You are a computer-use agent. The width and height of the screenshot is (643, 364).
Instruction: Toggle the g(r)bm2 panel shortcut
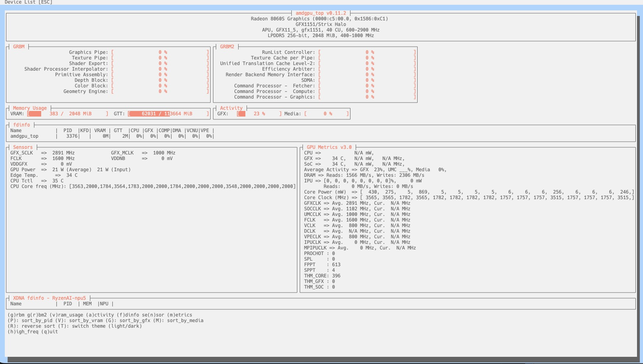tap(37, 315)
